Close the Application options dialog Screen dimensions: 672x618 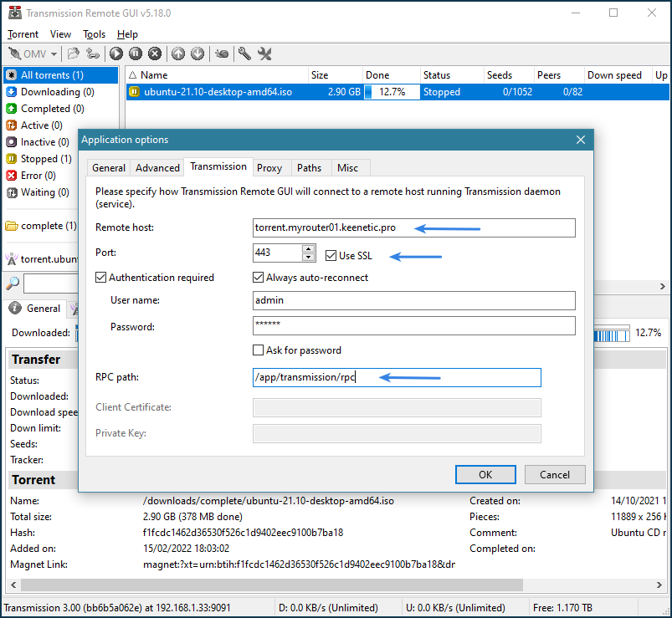pyautogui.click(x=581, y=140)
